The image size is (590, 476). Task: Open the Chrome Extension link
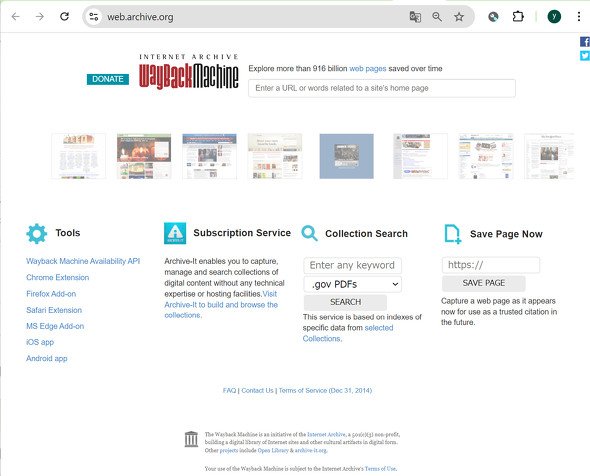point(58,278)
